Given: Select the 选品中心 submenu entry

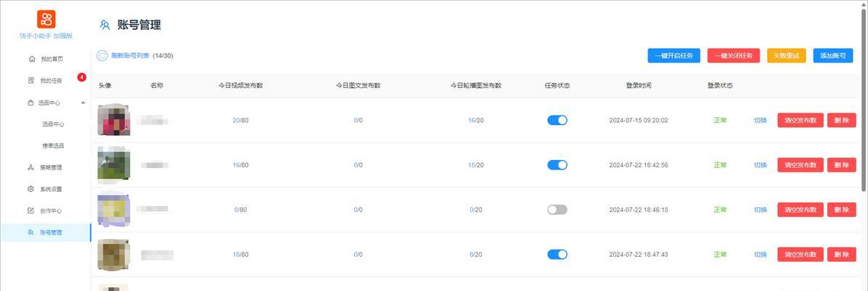Looking at the screenshot, I should (x=53, y=124).
